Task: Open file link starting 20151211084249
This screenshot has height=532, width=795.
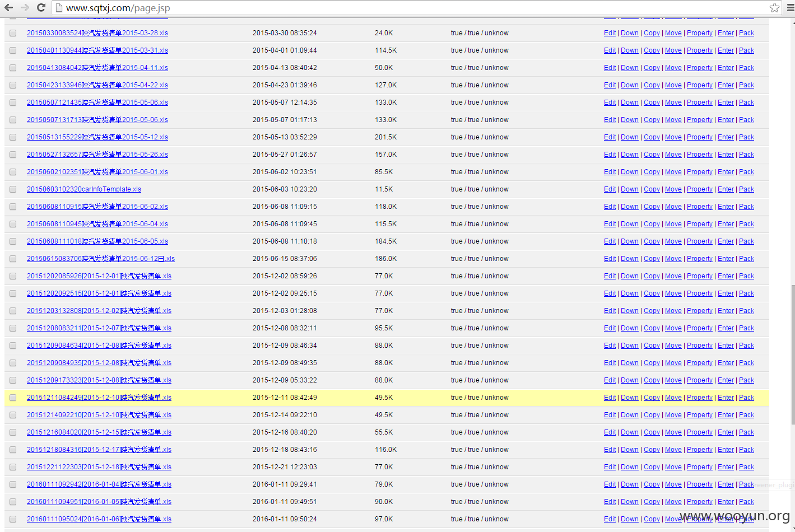Action: coord(99,398)
